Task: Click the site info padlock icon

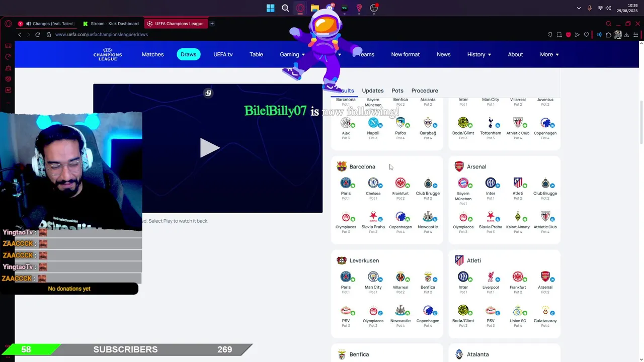Action: pyautogui.click(x=49, y=35)
